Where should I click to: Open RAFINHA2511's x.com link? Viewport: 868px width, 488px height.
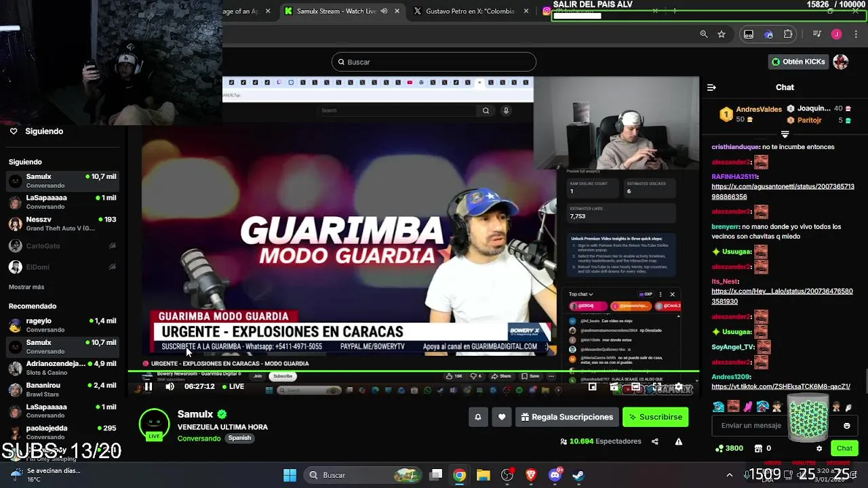[783, 192]
